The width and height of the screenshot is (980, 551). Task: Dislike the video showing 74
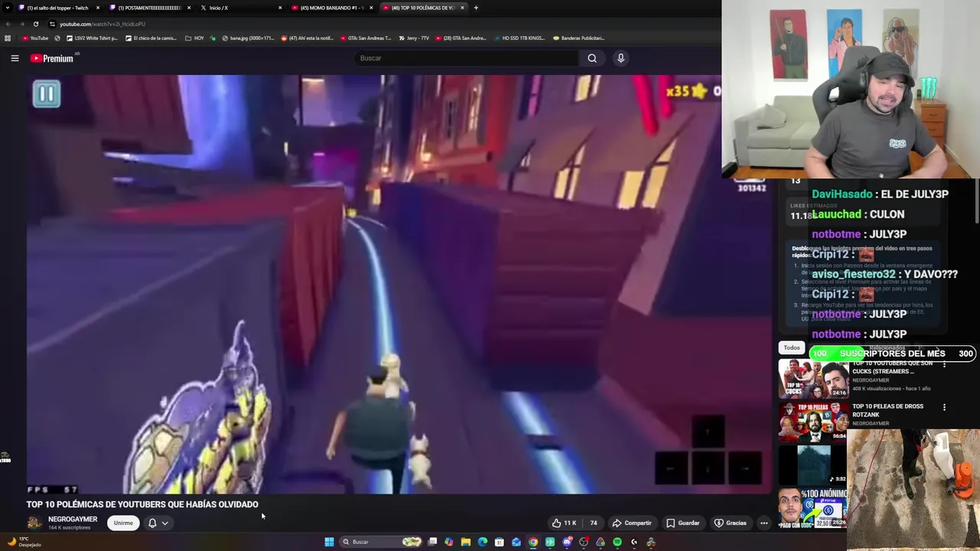point(593,523)
